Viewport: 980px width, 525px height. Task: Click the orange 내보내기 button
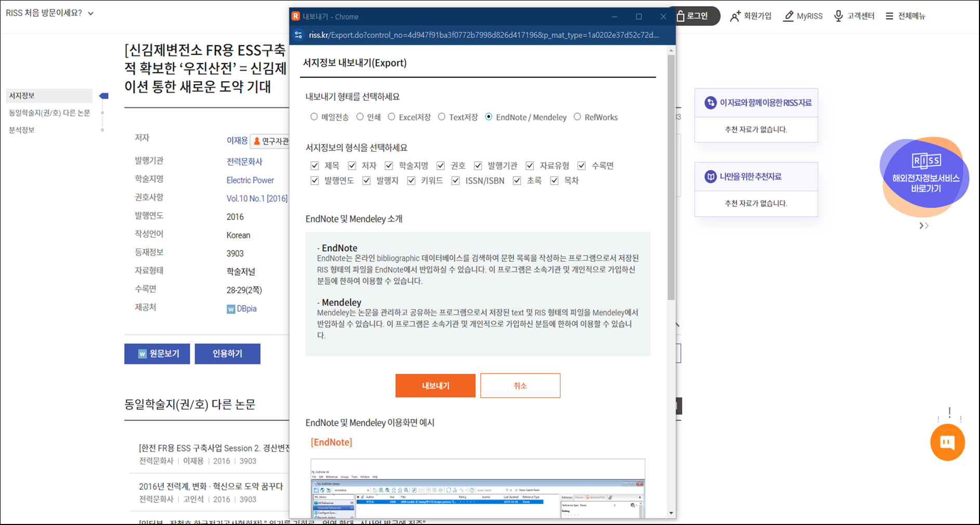pos(435,386)
